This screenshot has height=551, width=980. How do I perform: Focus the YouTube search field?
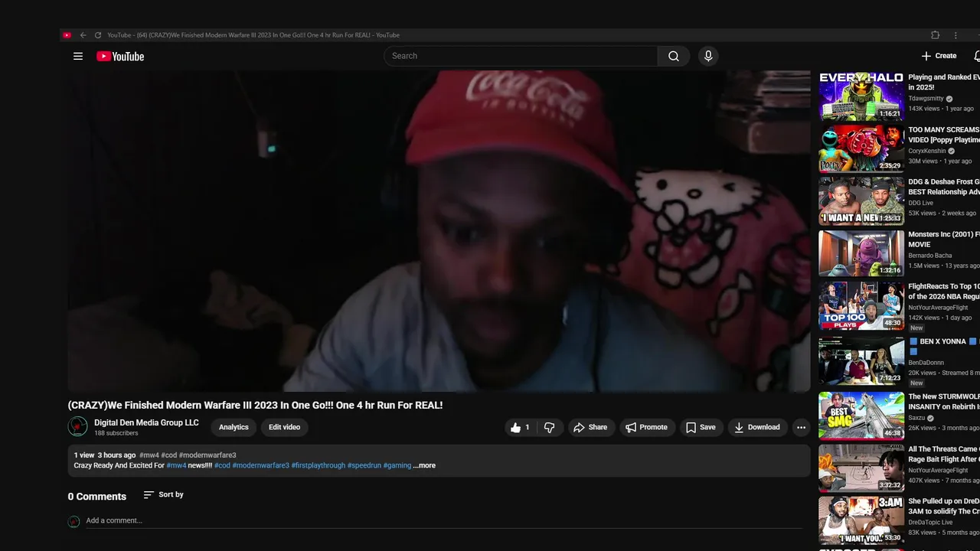(x=521, y=56)
